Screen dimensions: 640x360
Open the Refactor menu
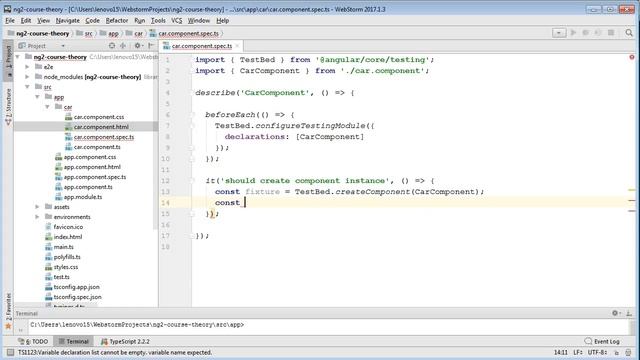[117, 20]
